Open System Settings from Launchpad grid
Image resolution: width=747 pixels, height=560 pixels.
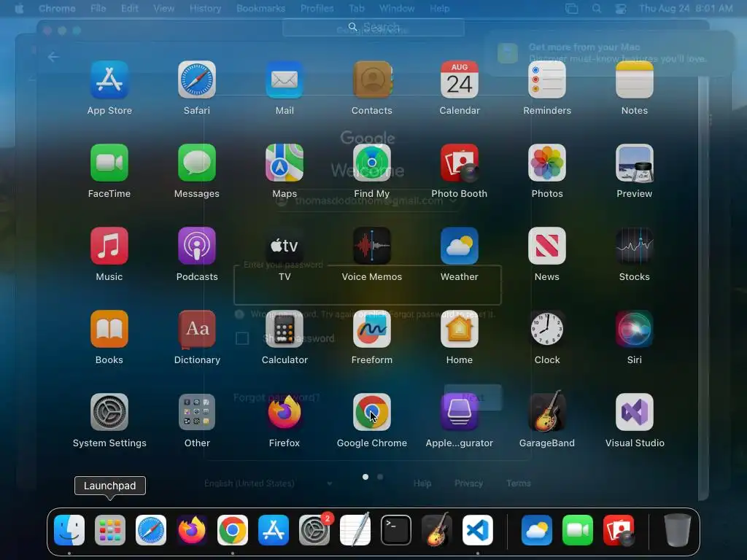[109, 412]
